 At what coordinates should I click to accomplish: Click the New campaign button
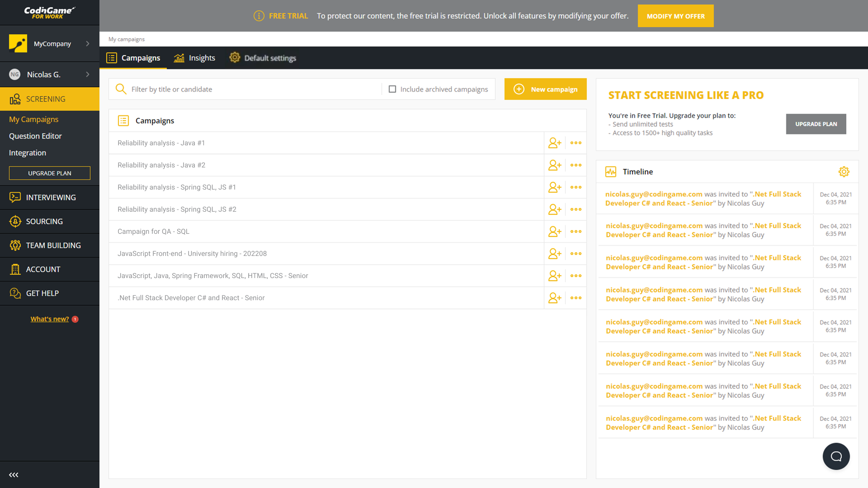(545, 89)
